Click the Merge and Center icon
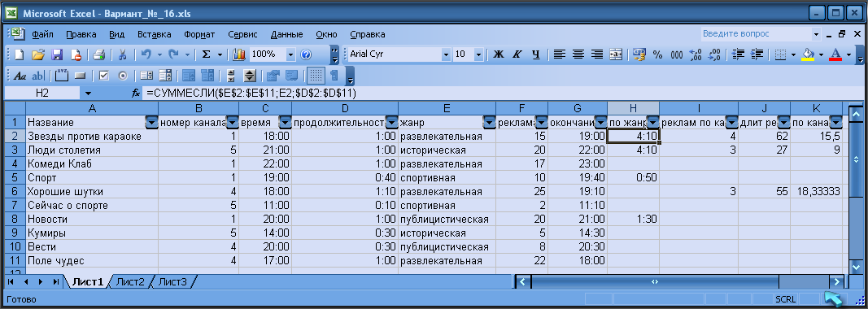Viewport: 868px width, 309px height. click(616, 54)
